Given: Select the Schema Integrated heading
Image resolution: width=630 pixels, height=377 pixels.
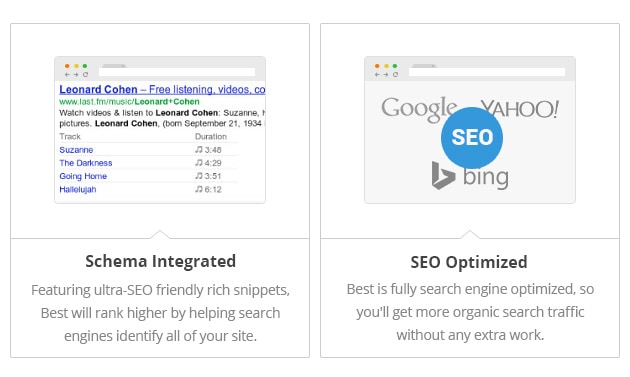Looking at the screenshot, I should [160, 261].
